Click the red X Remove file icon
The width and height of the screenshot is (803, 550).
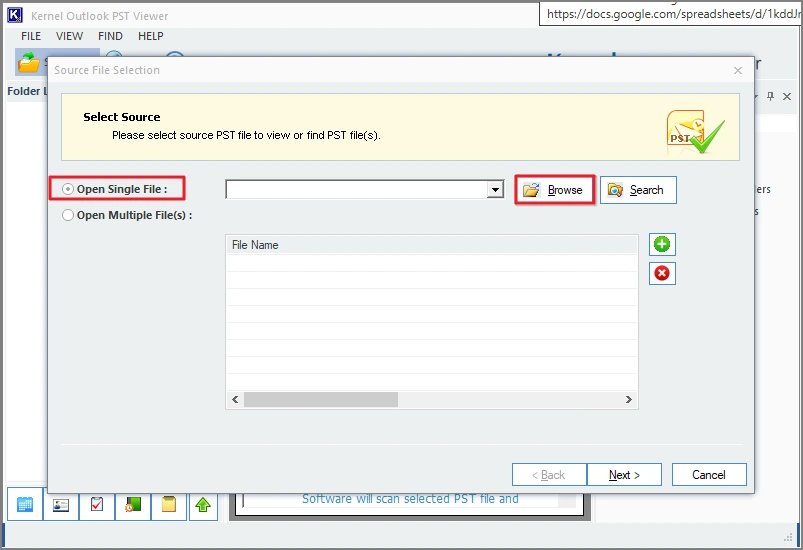click(662, 273)
